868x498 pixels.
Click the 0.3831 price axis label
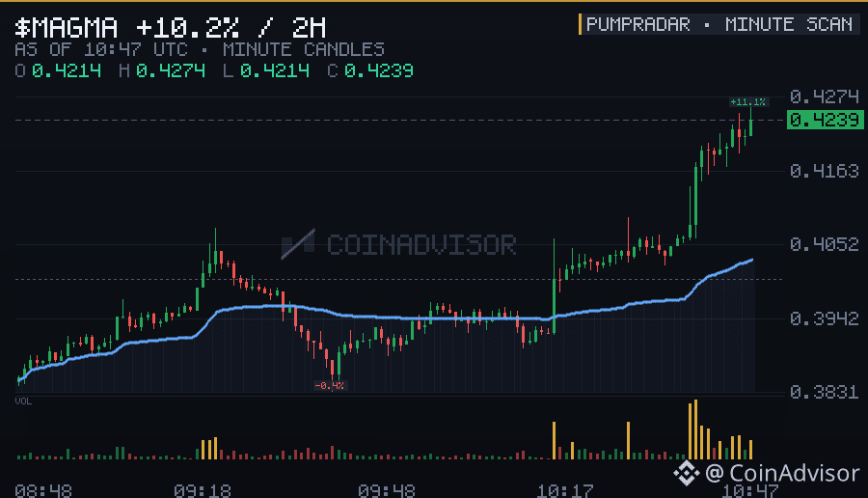coord(825,392)
